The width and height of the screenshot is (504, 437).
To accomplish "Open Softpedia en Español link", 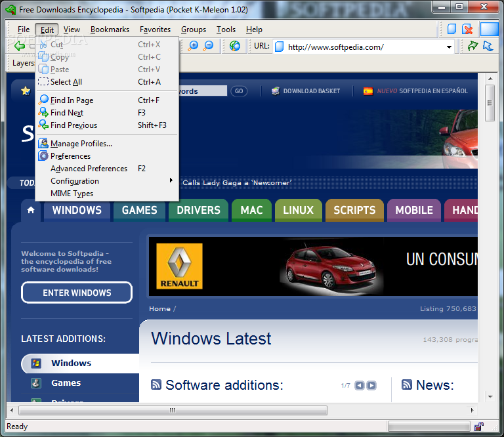I will pyautogui.click(x=423, y=91).
